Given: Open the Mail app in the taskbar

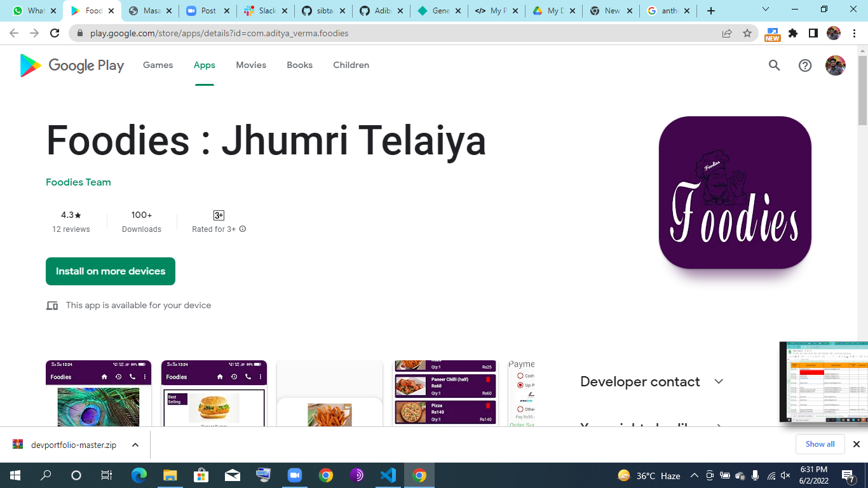Looking at the screenshot, I should point(233,475).
